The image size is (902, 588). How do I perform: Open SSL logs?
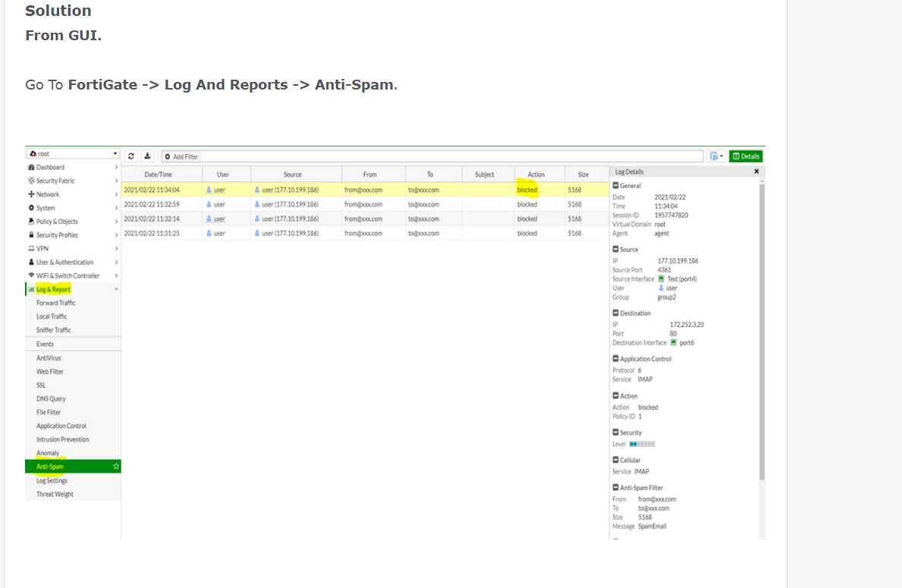click(41, 385)
